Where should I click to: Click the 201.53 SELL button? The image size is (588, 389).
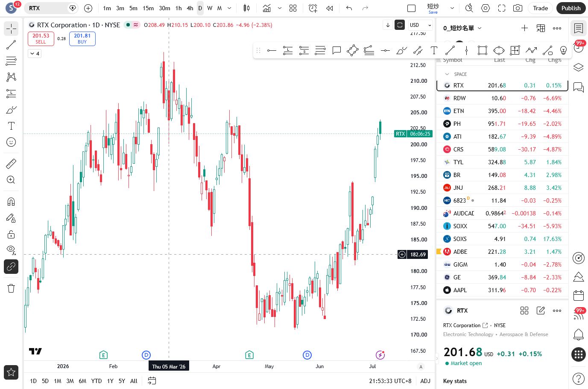coord(41,38)
